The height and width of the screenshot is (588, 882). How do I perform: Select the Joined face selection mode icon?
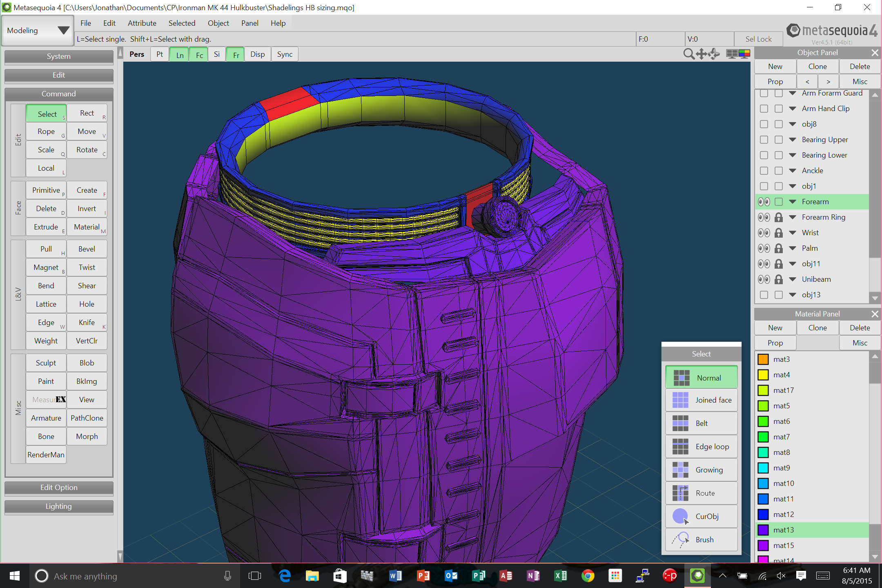pyautogui.click(x=680, y=400)
